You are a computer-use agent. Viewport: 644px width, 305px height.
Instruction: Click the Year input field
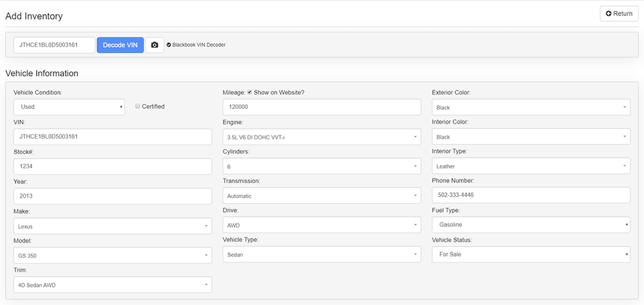113,196
